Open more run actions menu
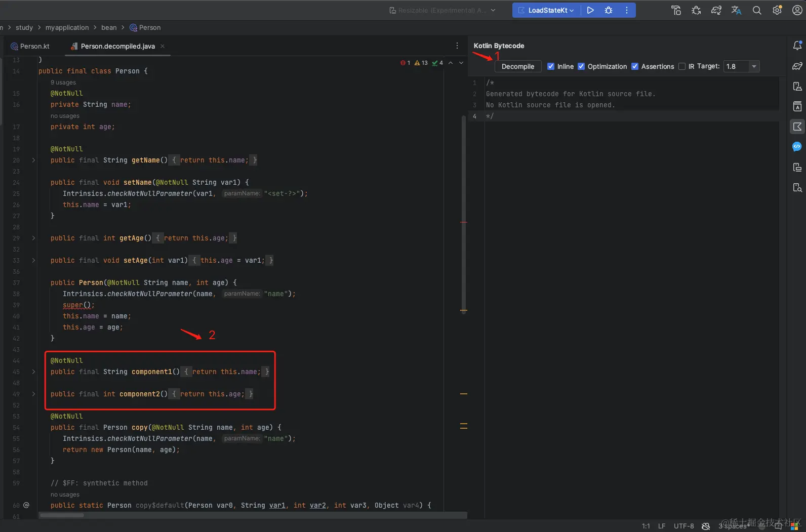 click(x=627, y=10)
